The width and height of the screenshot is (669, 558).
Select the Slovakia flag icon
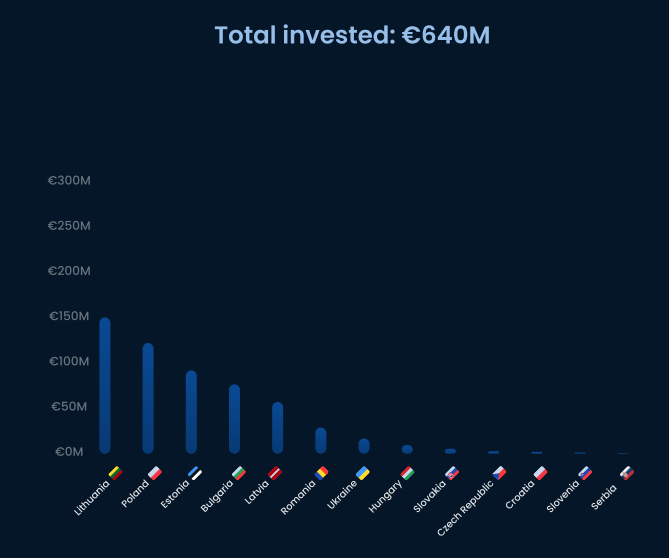[452, 472]
